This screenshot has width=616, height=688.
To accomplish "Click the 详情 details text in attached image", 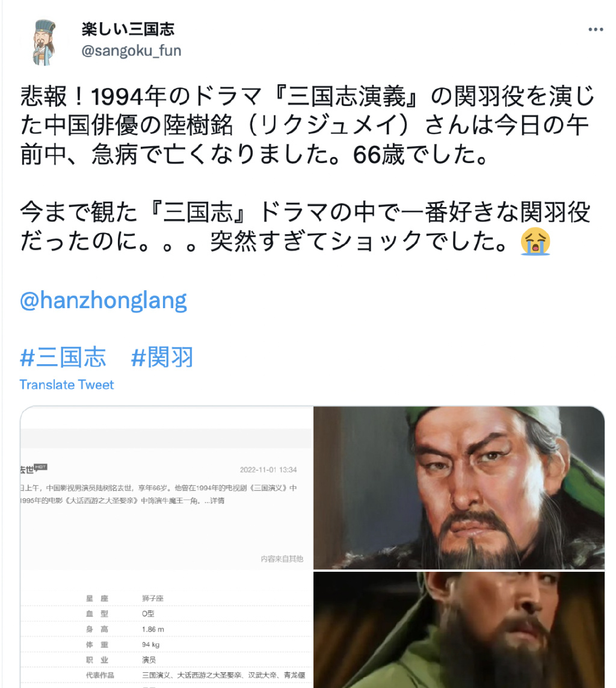I will click(217, 501).
